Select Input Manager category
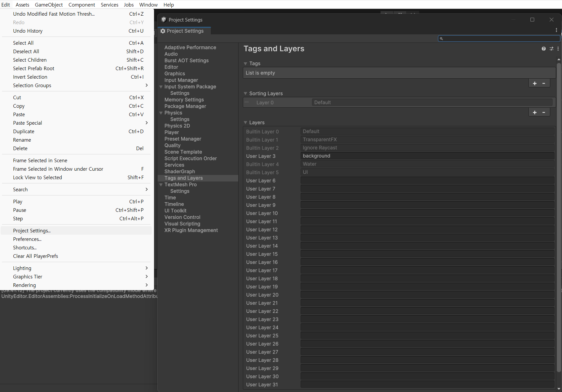Viewport: 562px width, 392px height. (x=181, y=80)
